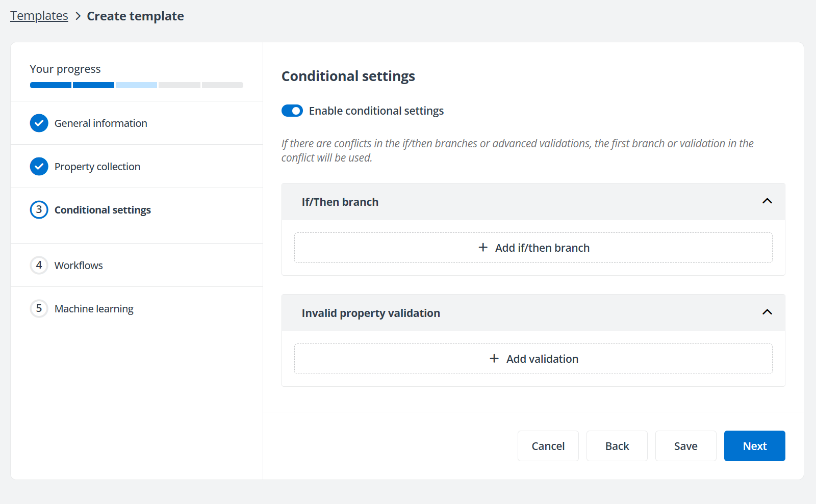816x504 pixels.
Task: Click the step 3 circle icon
Action: click(39, 210)
